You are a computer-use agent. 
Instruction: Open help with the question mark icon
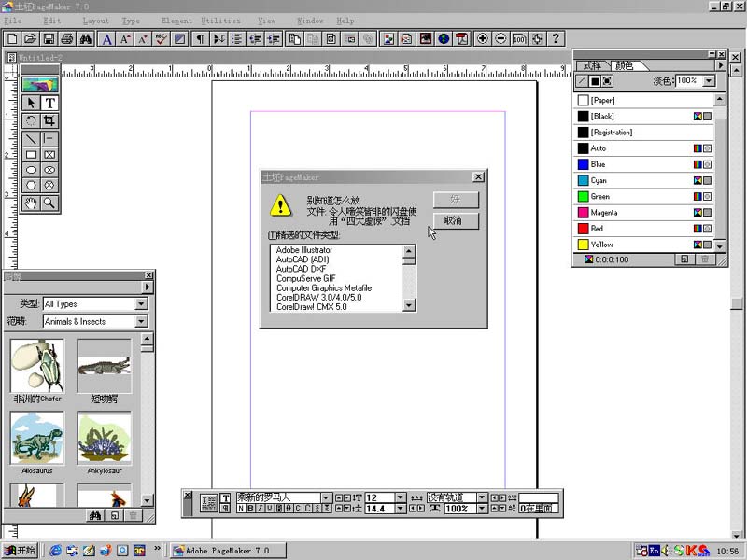pyautogui.click(x=555, y=38)
